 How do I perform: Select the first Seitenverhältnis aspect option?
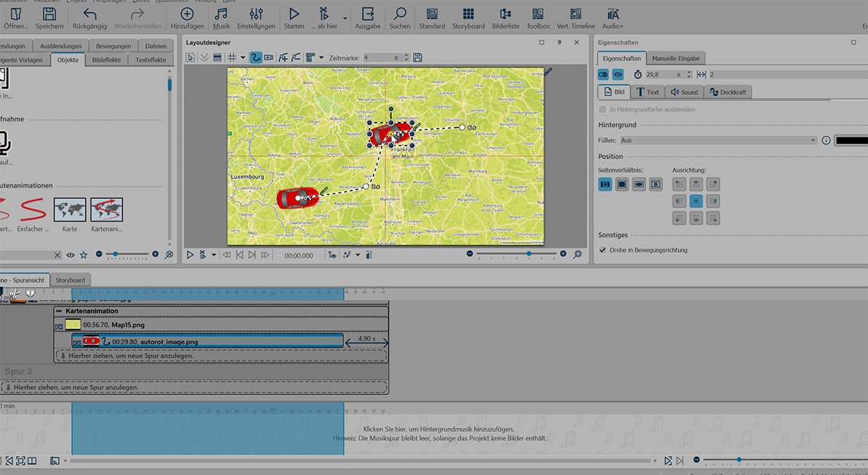605,184
